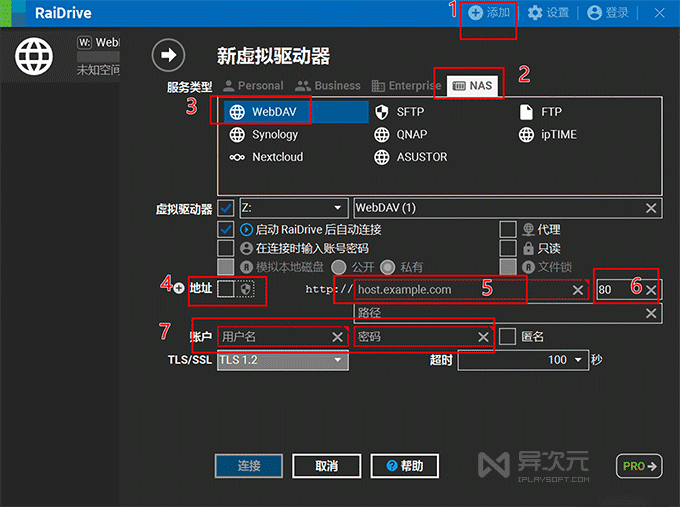680x507 pixels.
Task: Click the 帮助 help button
Action: point(405,466)
